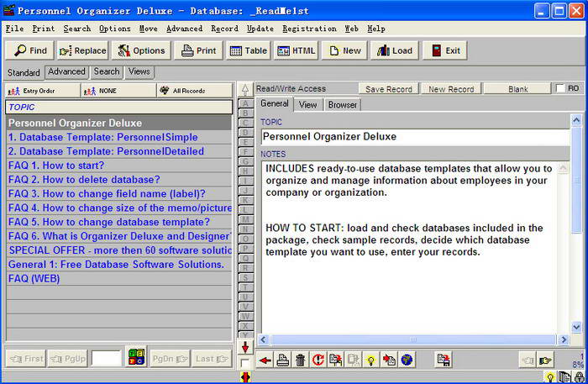Click the PgDn navigation button
Image resolution: width=588 pixels, height=384 pixels.
pos(170,359)
